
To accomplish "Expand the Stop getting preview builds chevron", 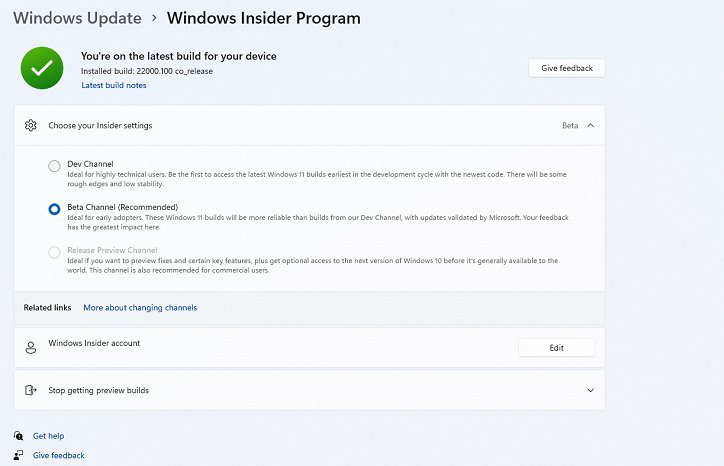I will (x=591, y=390).
